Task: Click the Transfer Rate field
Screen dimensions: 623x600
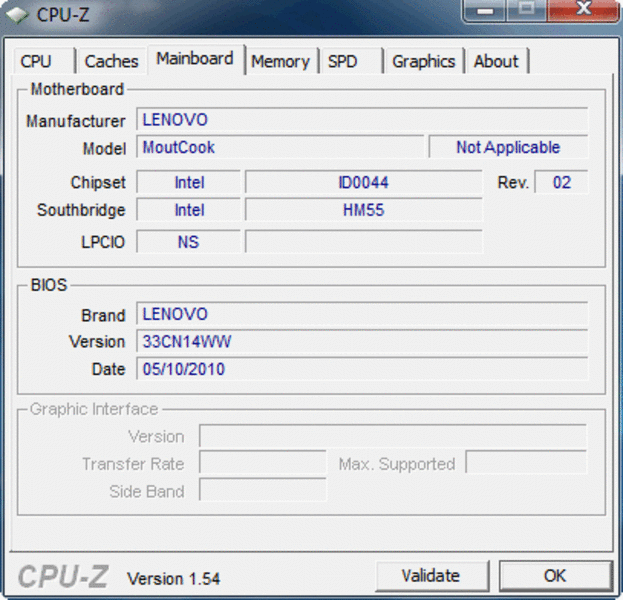Action: 263,463
